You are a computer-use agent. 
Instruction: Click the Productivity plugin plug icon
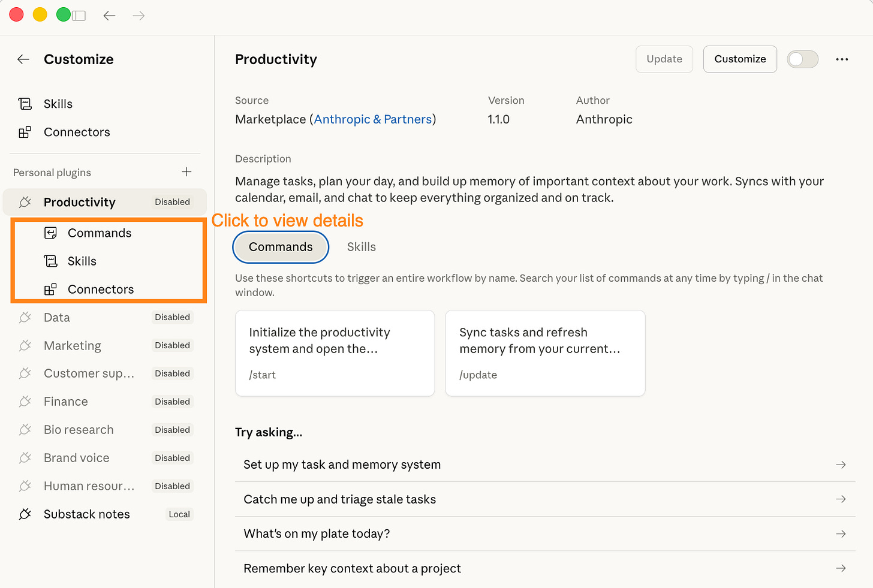(x=25, y=203)
